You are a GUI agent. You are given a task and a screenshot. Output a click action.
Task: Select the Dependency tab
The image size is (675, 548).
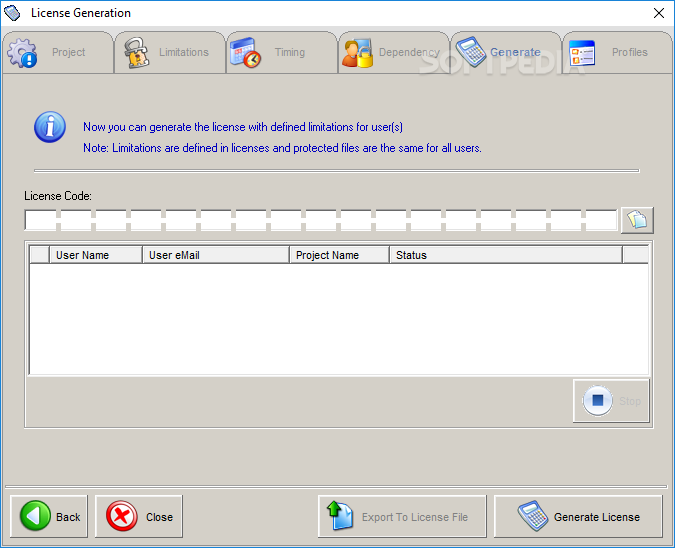393,52
